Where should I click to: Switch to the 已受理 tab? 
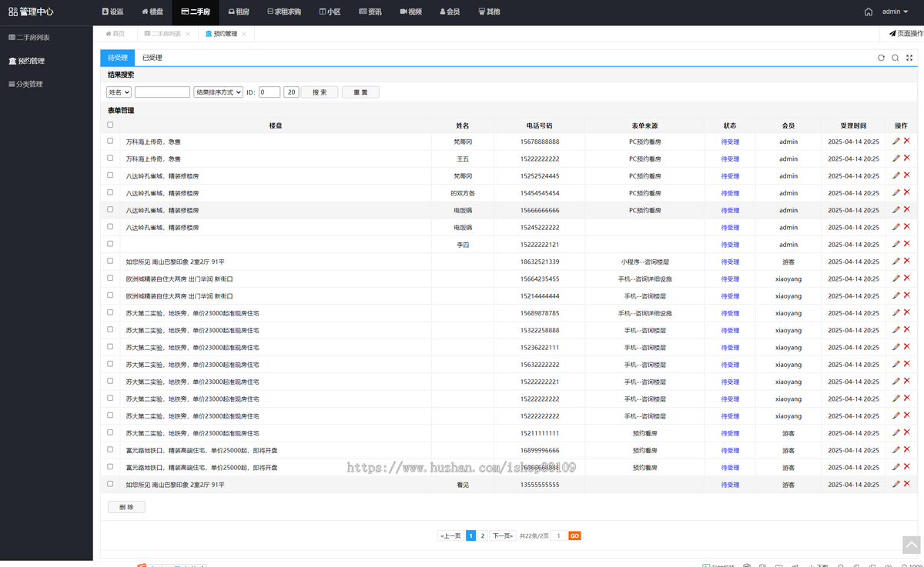pos(152,58)
